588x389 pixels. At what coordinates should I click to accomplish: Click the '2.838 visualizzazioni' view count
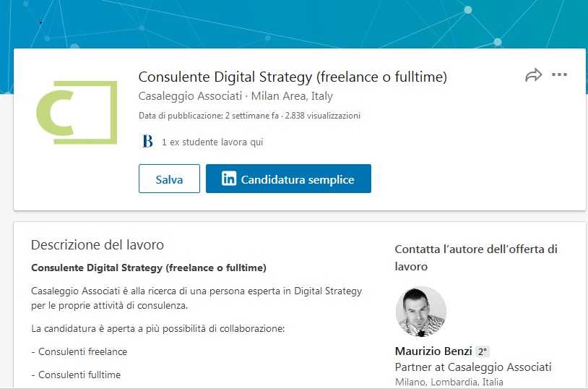click(x=322, y=116)
